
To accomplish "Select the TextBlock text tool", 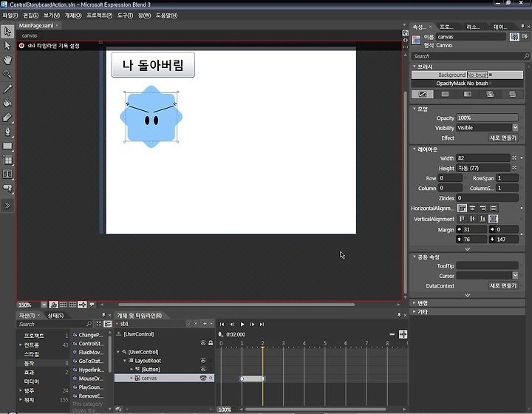I will click(7, 174).
